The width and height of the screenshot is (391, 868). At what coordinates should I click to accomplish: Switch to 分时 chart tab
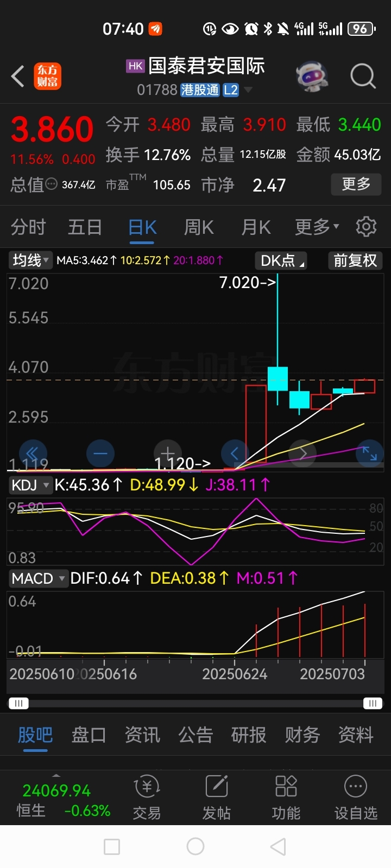click(x=28, y=227)
